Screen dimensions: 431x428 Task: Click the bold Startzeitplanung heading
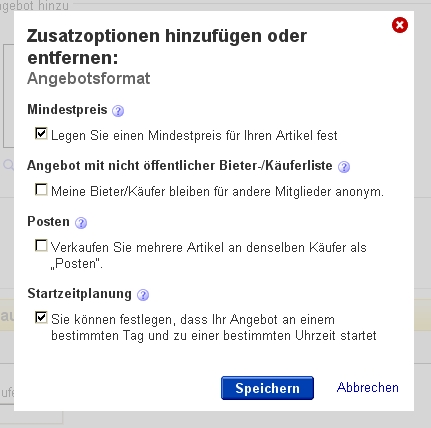[x=79, y=294]
